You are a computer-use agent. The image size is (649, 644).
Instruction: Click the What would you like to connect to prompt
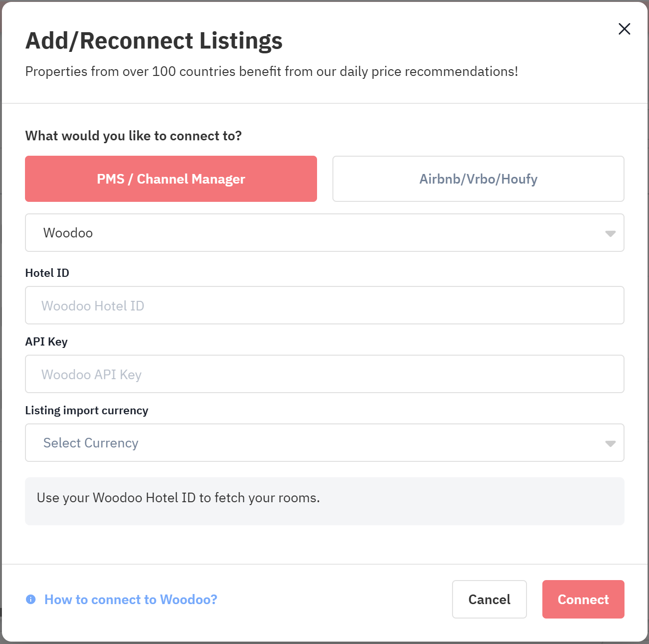click(x=133, y=136)
